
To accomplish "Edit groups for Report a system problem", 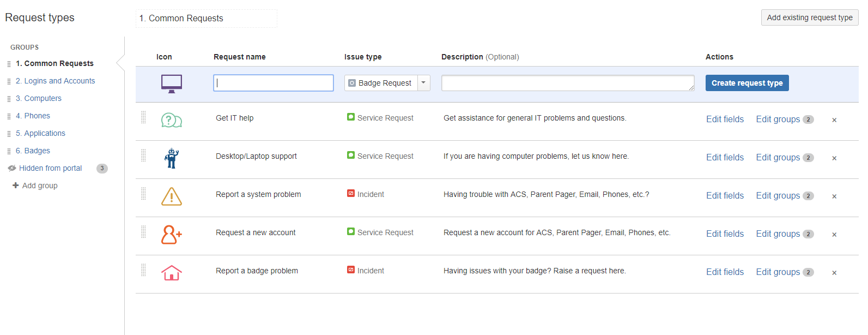I will [778, 195].
